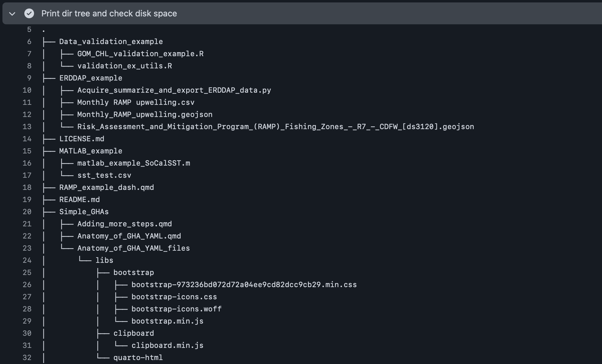Select the Data_validation_example line
Viewport: 602px width, 364px height.
click(111, 42)
